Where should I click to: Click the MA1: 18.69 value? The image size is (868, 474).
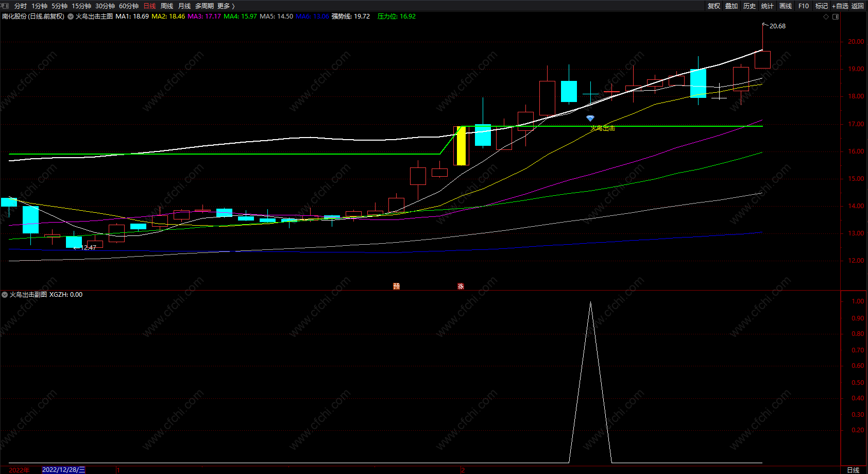click(132, 16)
